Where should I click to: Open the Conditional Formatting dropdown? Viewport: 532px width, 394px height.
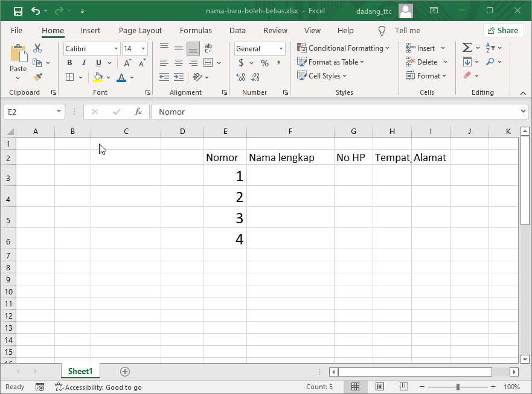[x=343, y=48]
